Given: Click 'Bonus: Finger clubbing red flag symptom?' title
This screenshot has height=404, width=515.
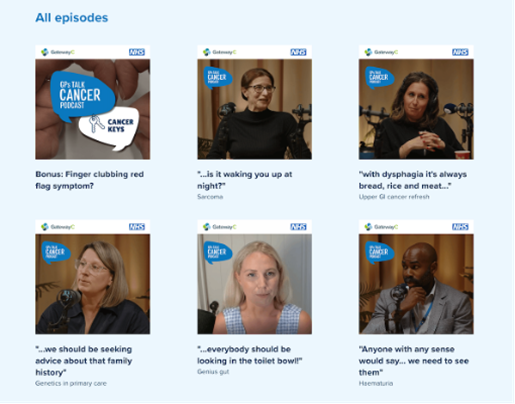Looking at the screenshot, I should (90, 180).
